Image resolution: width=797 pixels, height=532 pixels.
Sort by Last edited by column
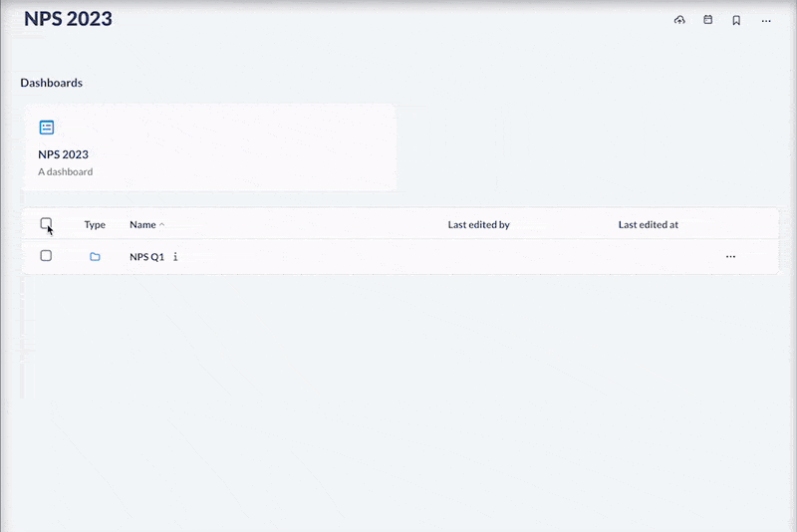click(x=479, y=224)
